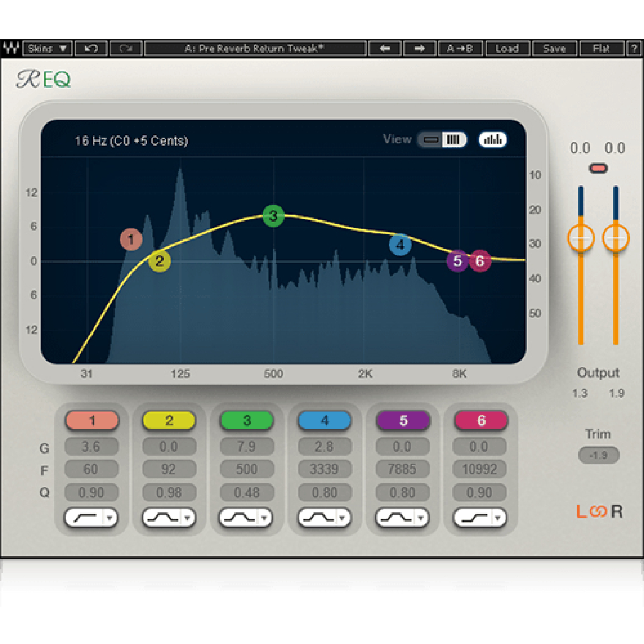644x644 pixels.
Task: Click band 3 Q value 0.48
Action: (x=247, y=492)
